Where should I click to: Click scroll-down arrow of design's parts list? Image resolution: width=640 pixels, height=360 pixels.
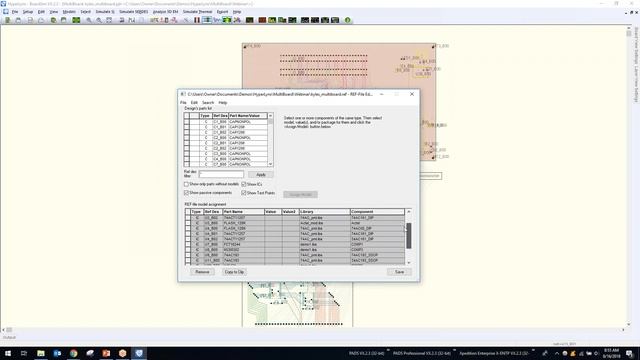tap(270, 164)
